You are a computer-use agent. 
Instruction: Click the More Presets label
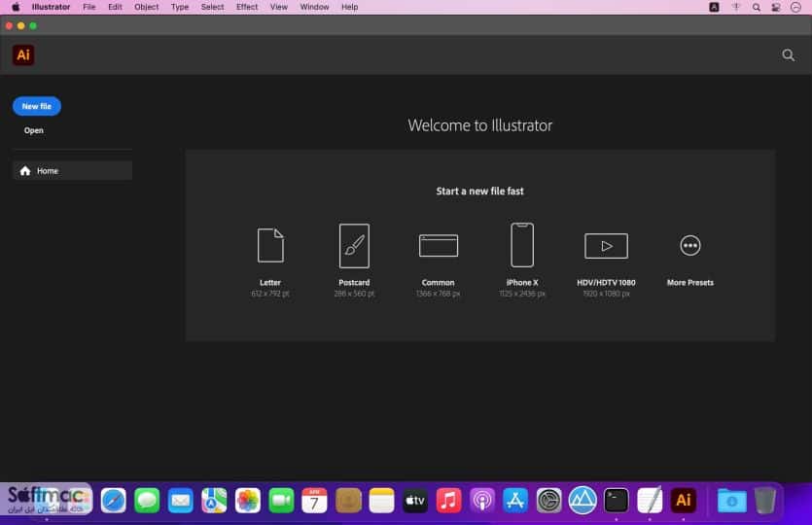click(x=689, y=283)
